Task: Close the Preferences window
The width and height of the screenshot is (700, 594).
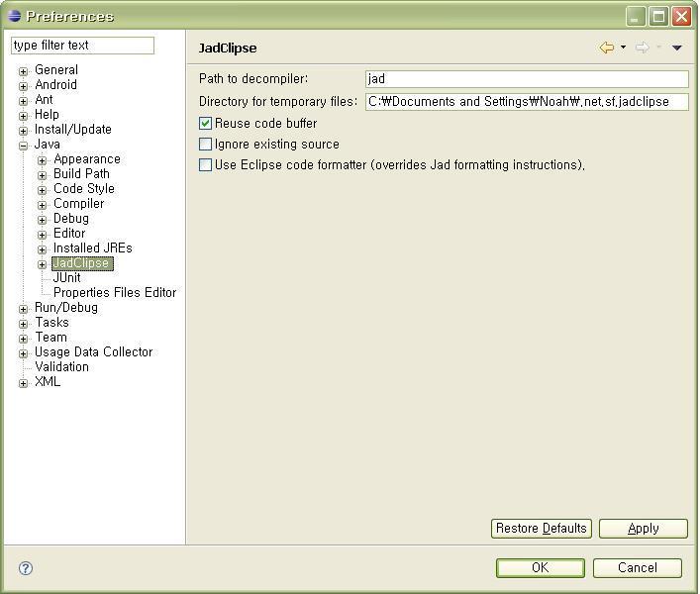Action: click(x=681, y=17)
